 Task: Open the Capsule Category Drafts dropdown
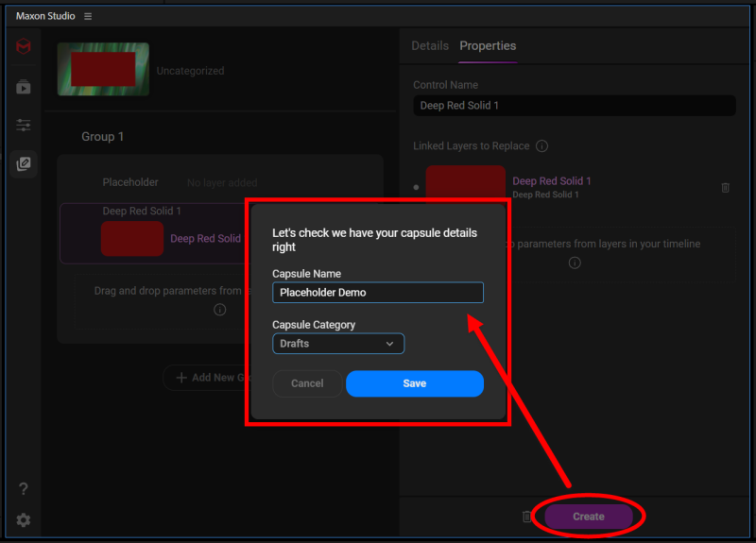tap(338, 344)
